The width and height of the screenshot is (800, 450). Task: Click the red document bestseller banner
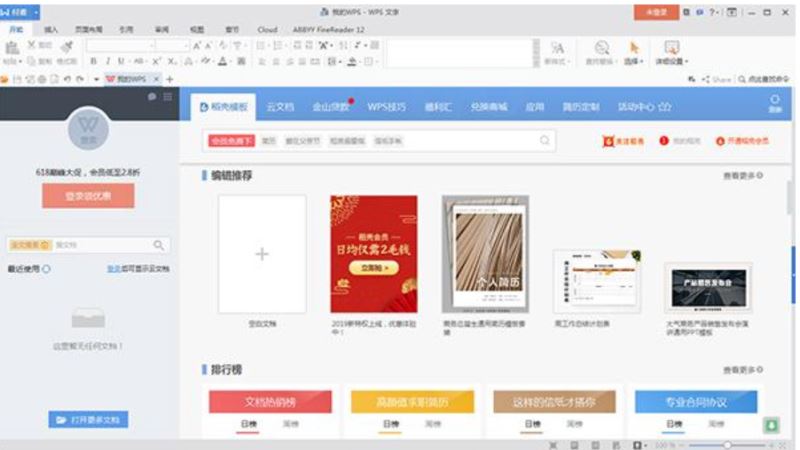[270, 402]
